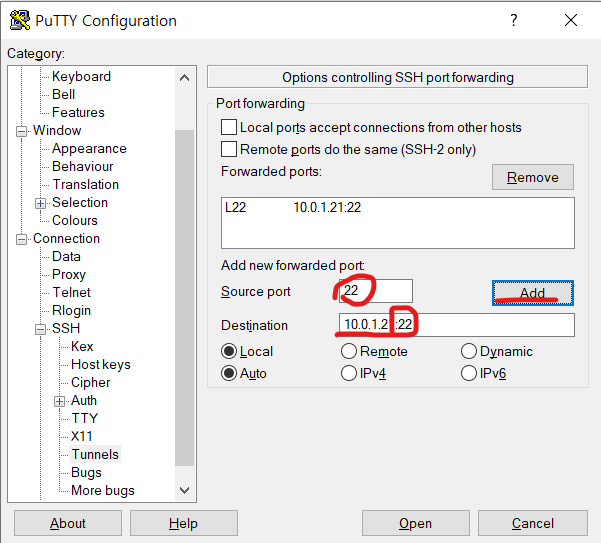
Task: Open the Keyboard category
Action: (x=81, y=76)
